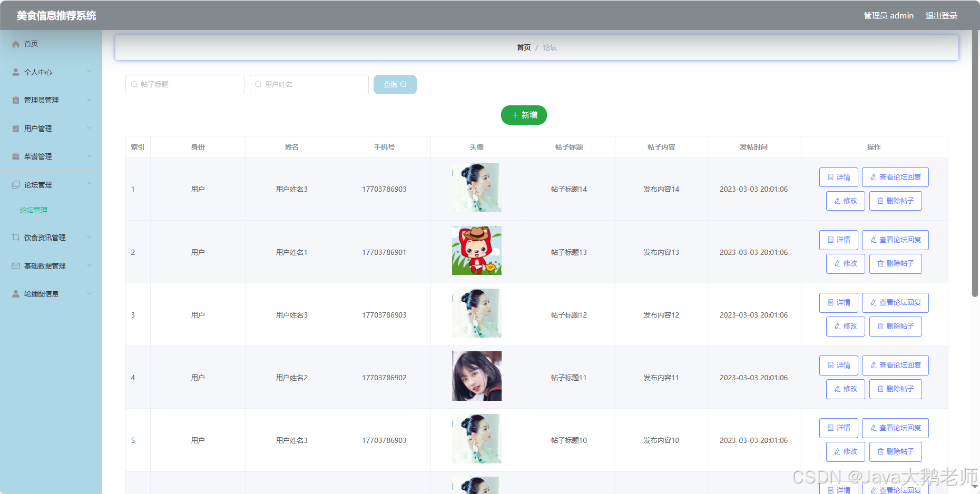Expand the 用户管理 sidebar section

coord(89,127)
